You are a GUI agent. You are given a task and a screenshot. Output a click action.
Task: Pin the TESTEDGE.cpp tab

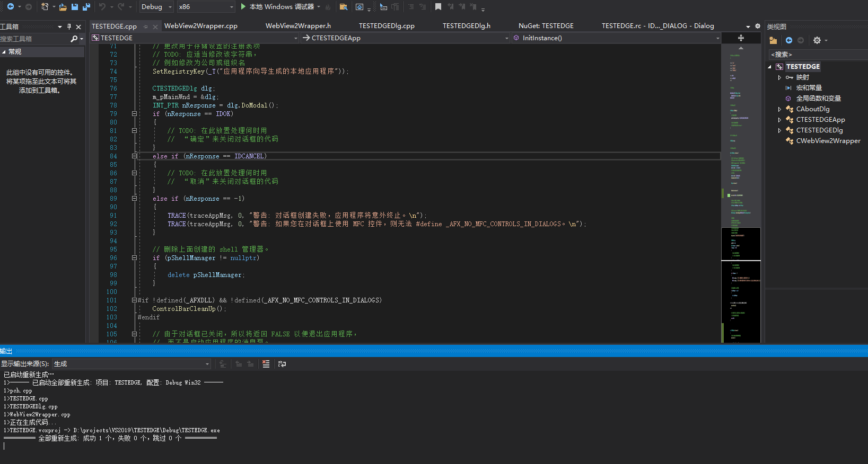(145, 26)
